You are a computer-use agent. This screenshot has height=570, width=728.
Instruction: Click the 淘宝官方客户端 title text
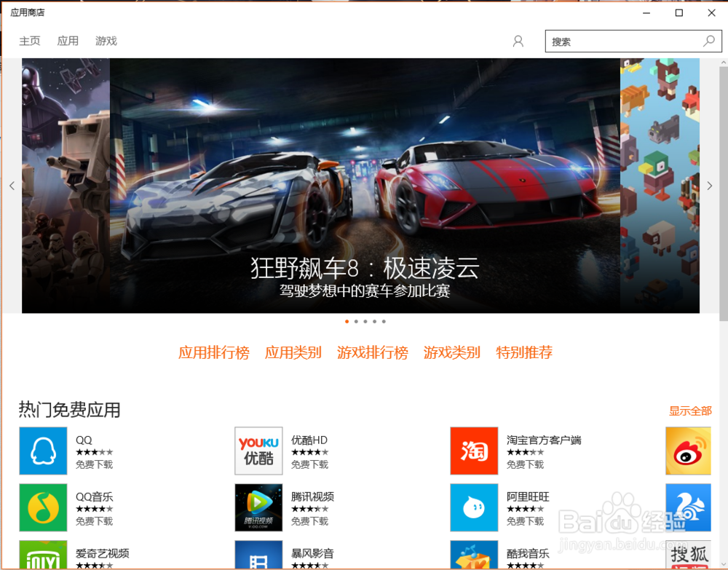[x=544, y=440]
